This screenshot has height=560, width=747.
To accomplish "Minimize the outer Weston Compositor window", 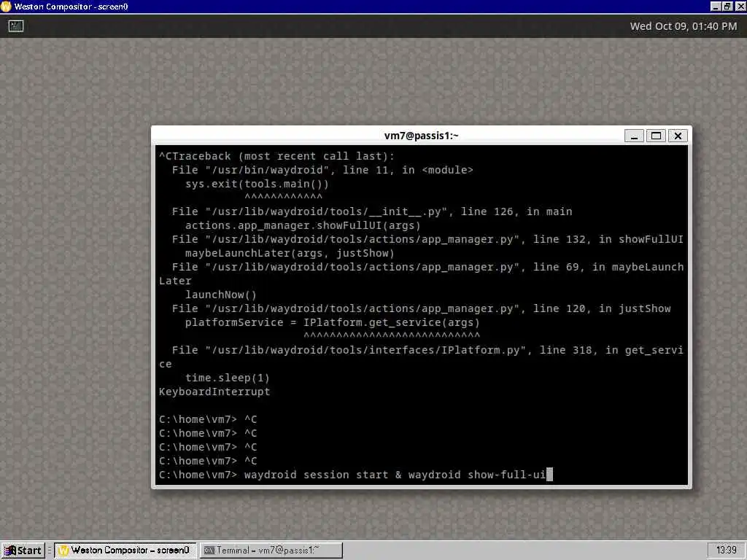I will click(x=716, y=7).
